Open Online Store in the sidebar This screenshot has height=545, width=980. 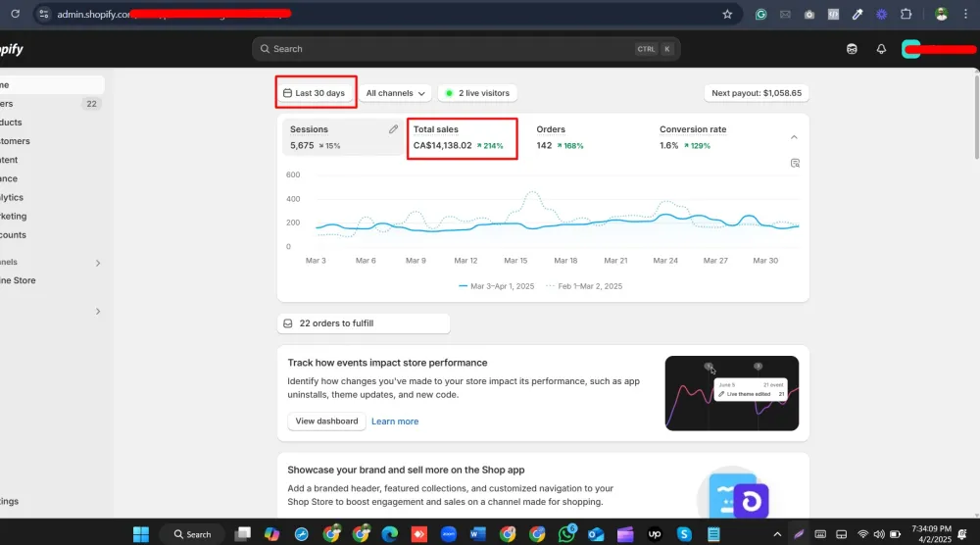tap(52, 280)
